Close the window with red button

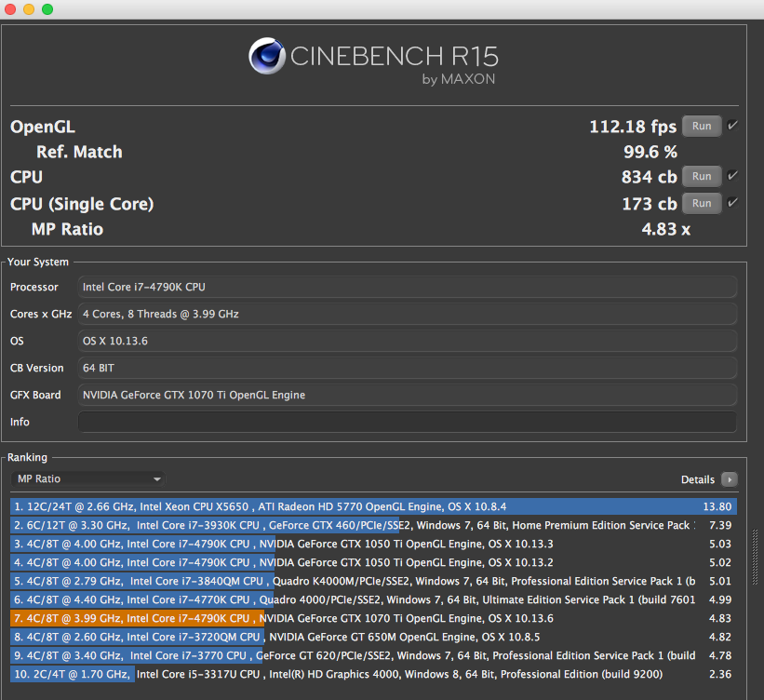[10, 9]
